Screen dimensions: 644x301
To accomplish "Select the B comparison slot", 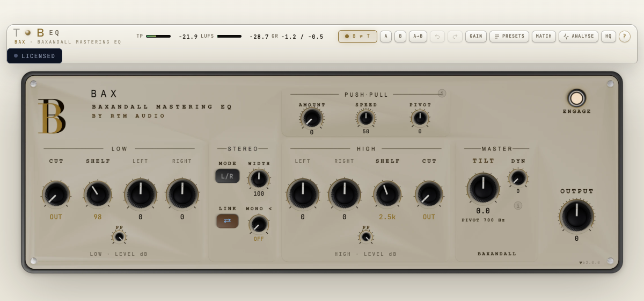I will [400, 37].
